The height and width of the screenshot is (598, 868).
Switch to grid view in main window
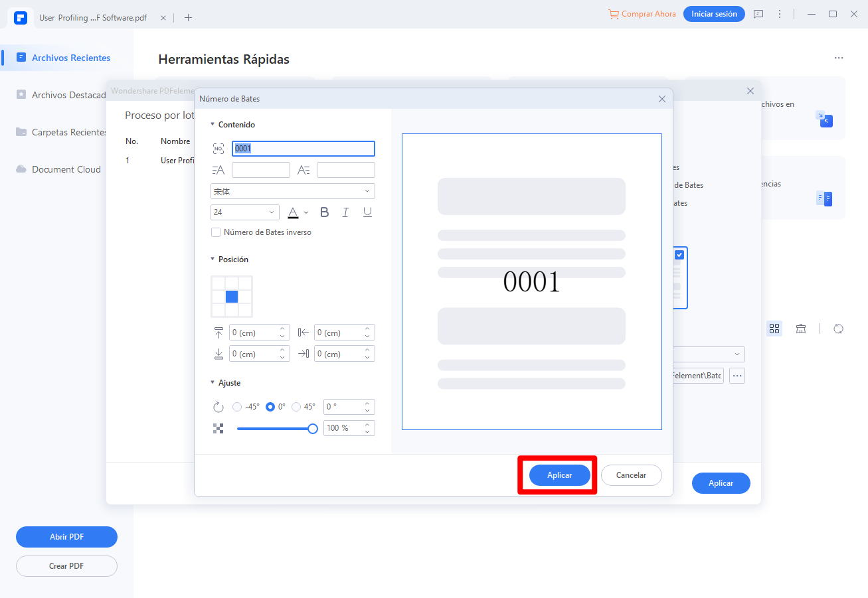pos(774,329)
